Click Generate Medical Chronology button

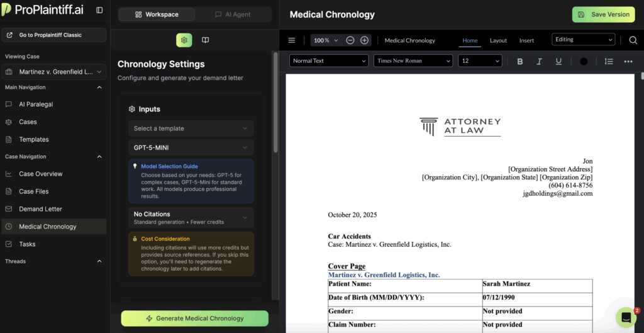coord(194,319)
